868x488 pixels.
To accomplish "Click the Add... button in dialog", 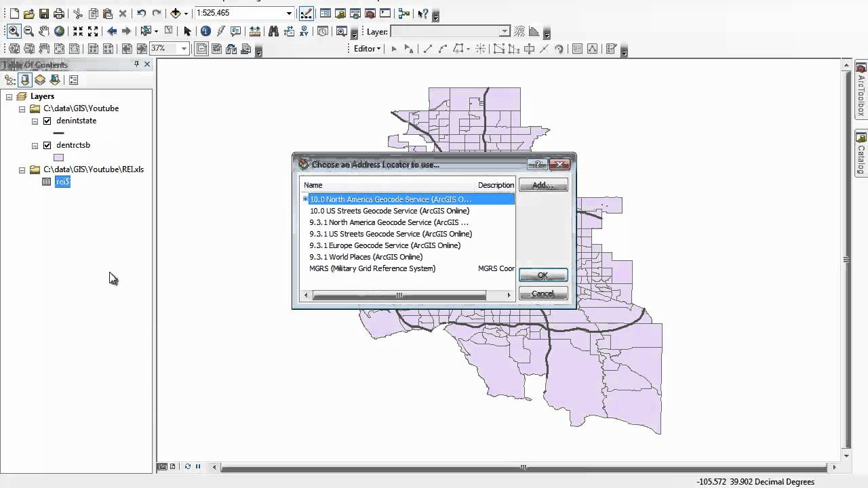I will click(543, 185).
